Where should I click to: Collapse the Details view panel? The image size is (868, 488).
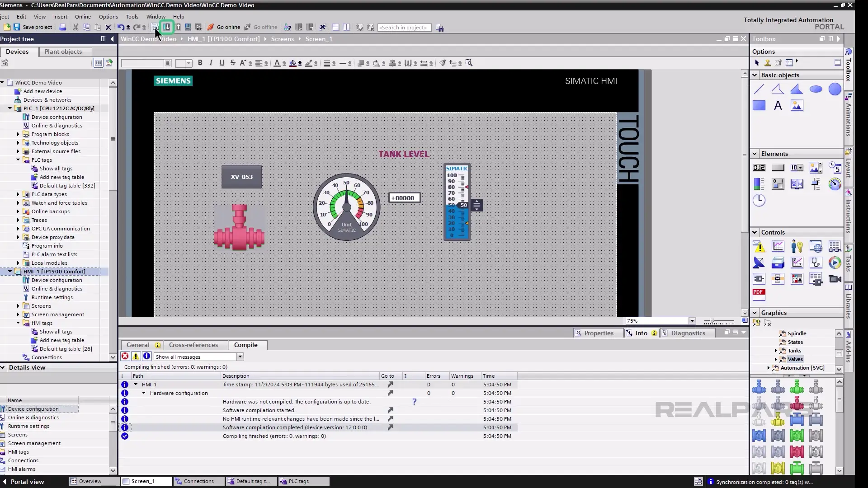point(3,367)
